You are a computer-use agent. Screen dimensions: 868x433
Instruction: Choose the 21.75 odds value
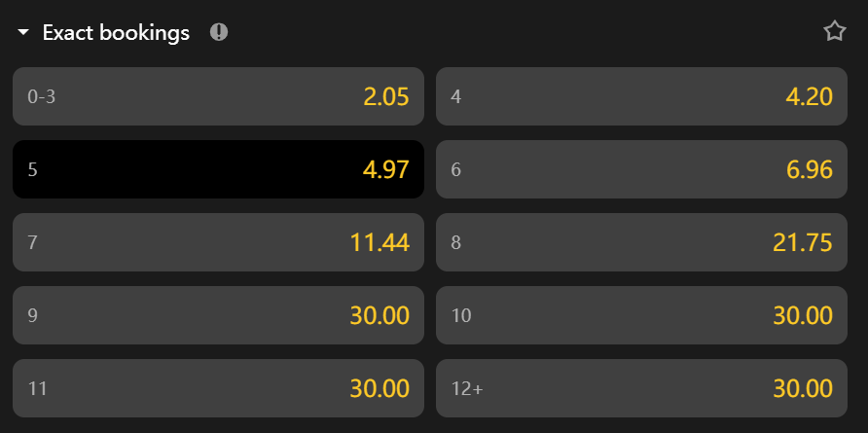[803, 242]
